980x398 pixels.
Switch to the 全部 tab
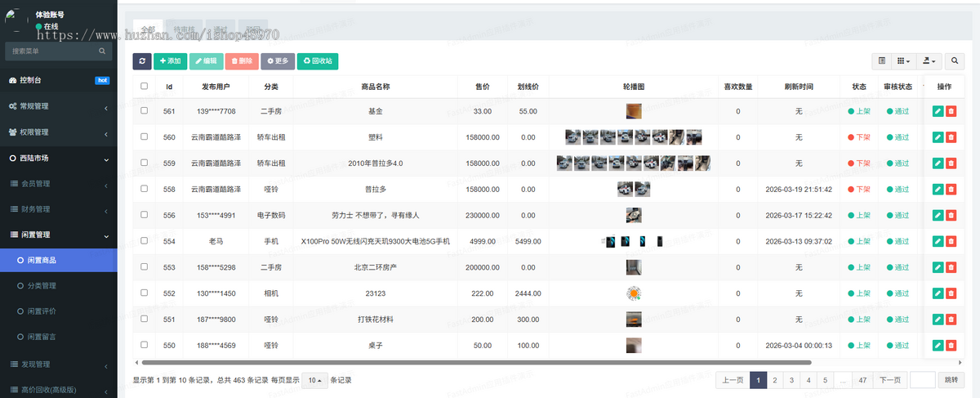[148, 29]
